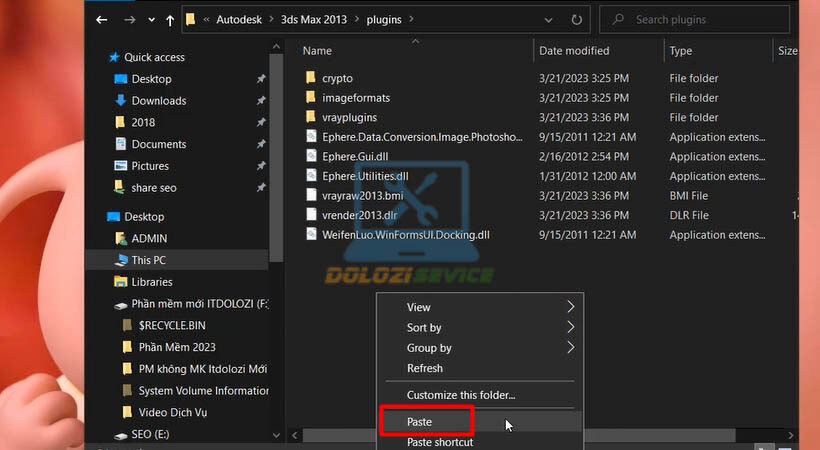Viewport: 820px width, 450px height.
Task: Click the horizontal scrollbar left arrow
Action: click(295, 435)
